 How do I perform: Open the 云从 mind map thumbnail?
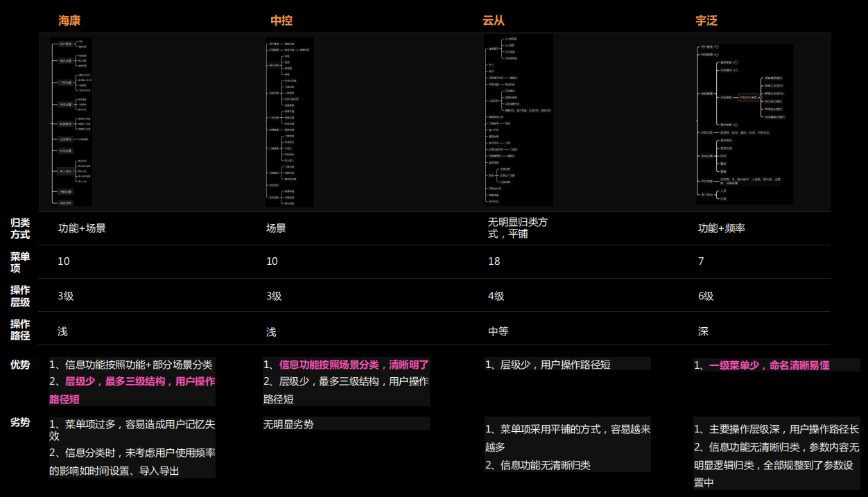tap(519, 121)
